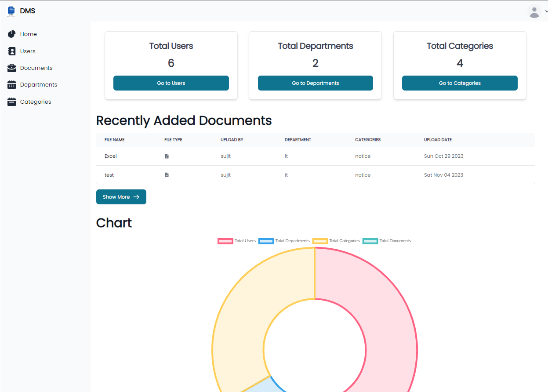Open the Departments sidebar menu item
Image resolution: width=548 pixels, height=392 pixels.
pyautogui.click(x=38, y=85)
